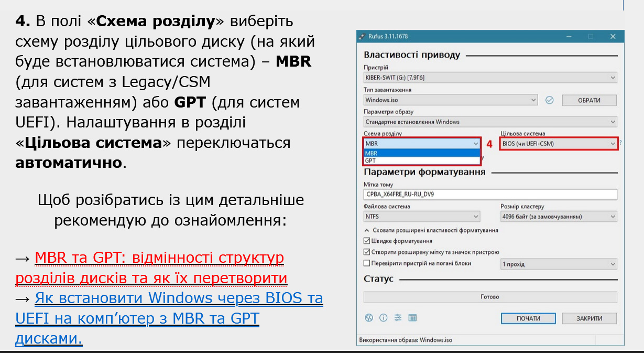
Task: Click the question mark beside Цільова система
Action: 621,143
